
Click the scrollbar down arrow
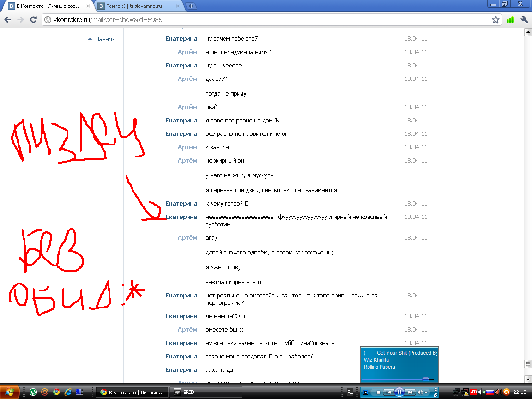tap(528, 379)
